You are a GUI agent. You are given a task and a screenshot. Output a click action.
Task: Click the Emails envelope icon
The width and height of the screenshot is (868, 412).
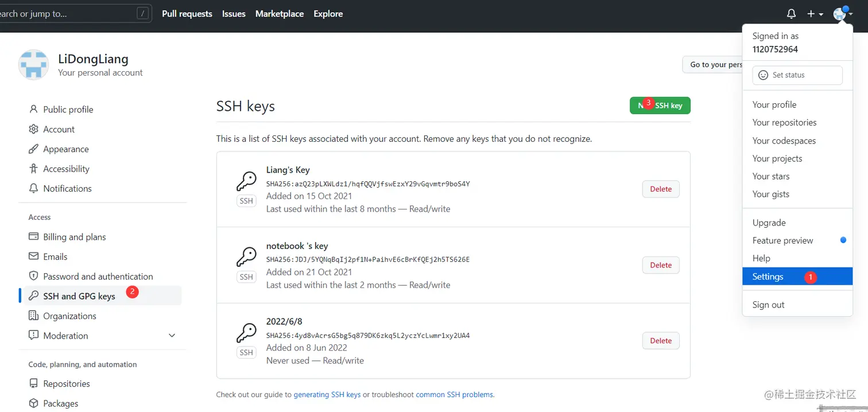33,256
